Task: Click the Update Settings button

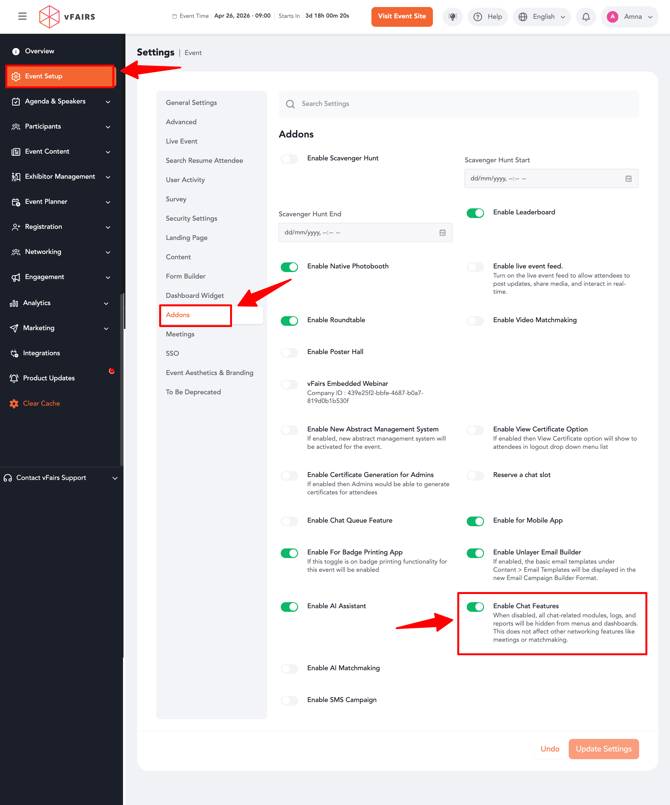Action: (603, 749)
